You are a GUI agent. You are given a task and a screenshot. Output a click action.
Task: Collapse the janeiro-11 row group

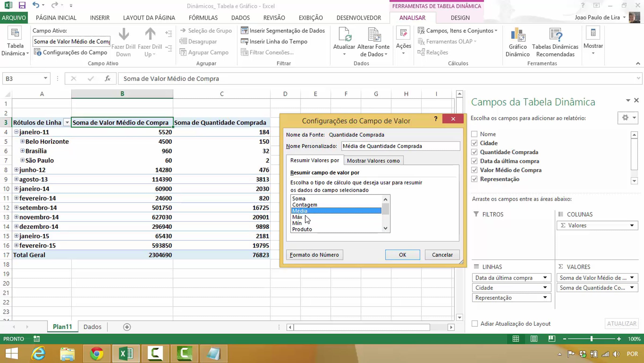[x=16, y=132]
